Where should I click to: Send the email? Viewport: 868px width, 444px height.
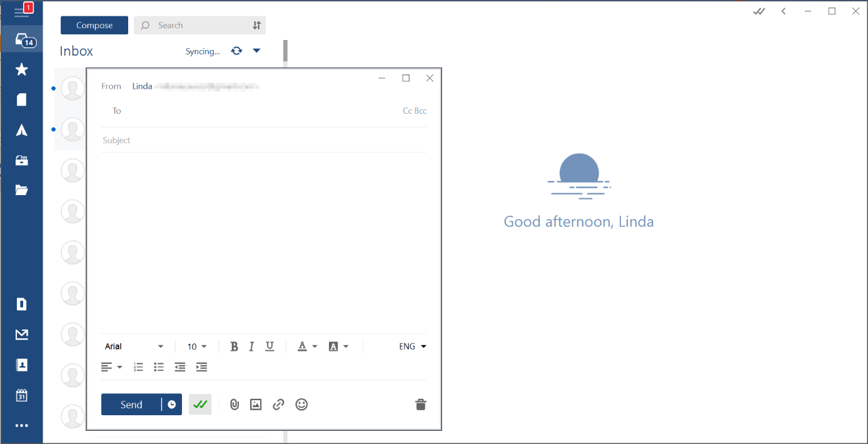pos(131,405)
